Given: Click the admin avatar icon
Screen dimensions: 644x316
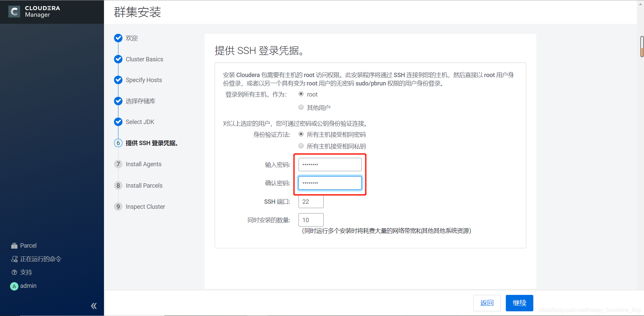Looking at the screenshot, I should pyautogui.click(x=14, y=286).
